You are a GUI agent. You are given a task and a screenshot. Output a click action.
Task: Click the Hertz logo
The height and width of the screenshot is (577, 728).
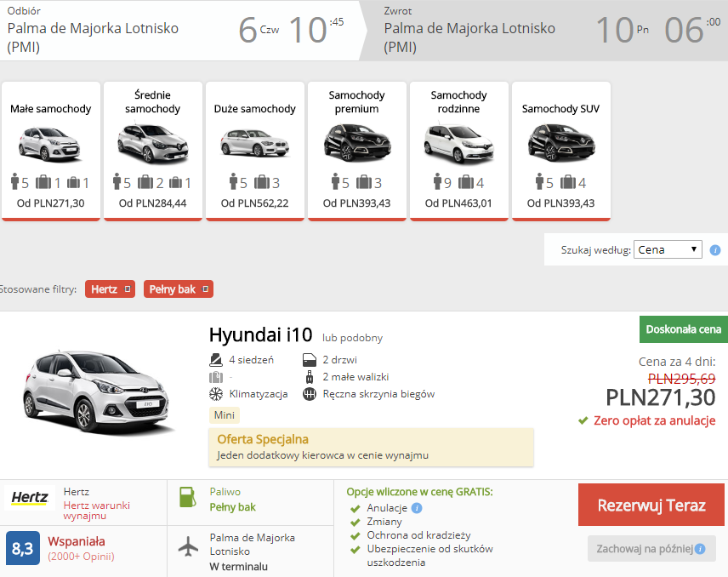click(30, 498)
